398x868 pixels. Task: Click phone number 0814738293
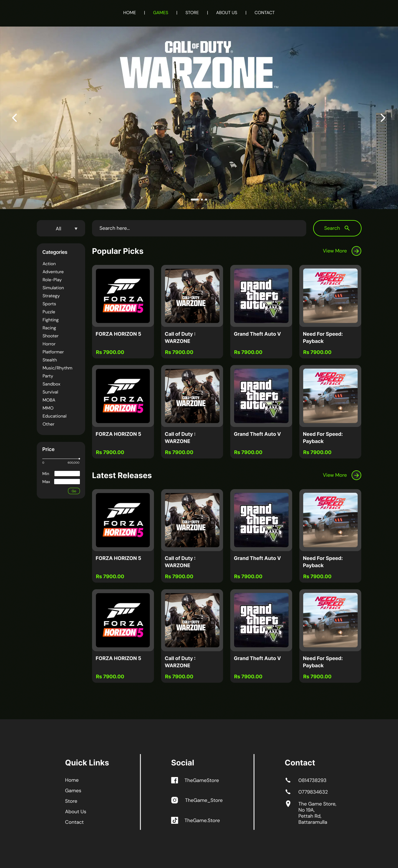pyautogui.click(x=312, y=780)
